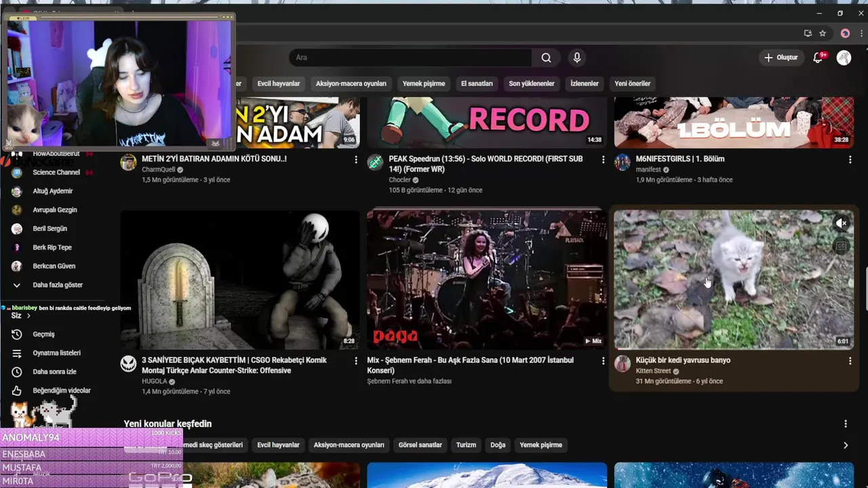868x488 pixels.
Task: Select Yeni öneriler filter chip
Action: pos(633,83)
